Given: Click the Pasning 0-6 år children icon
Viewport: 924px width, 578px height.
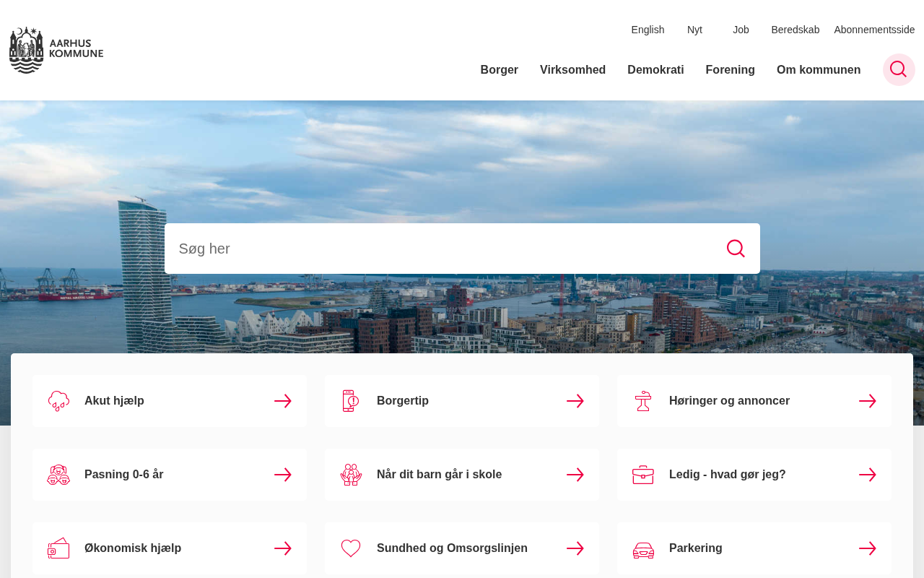Looking at the screenshot, I should (58, 475).
